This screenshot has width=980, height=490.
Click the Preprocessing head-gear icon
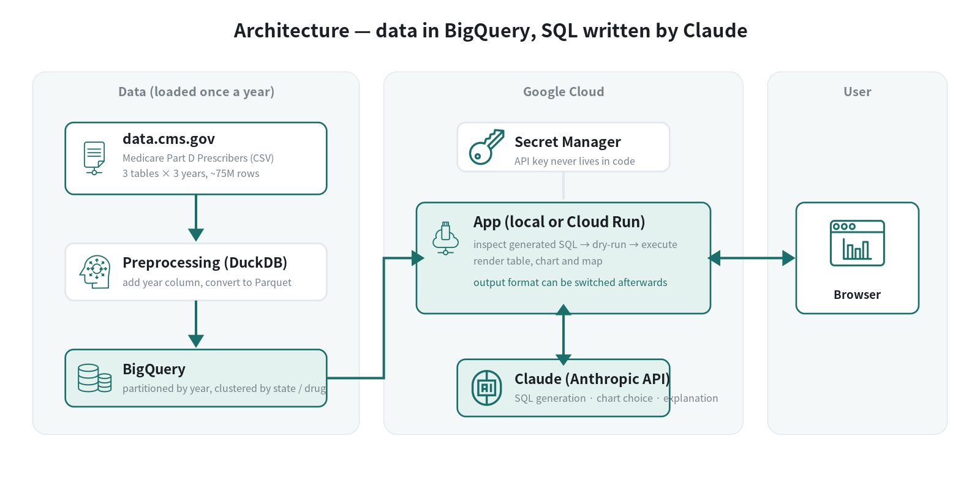(x=94, y=272)
